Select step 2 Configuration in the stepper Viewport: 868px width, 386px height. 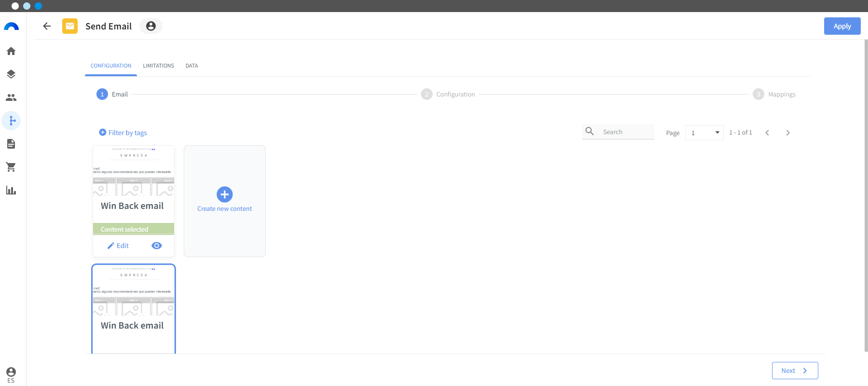pos(448,94)
